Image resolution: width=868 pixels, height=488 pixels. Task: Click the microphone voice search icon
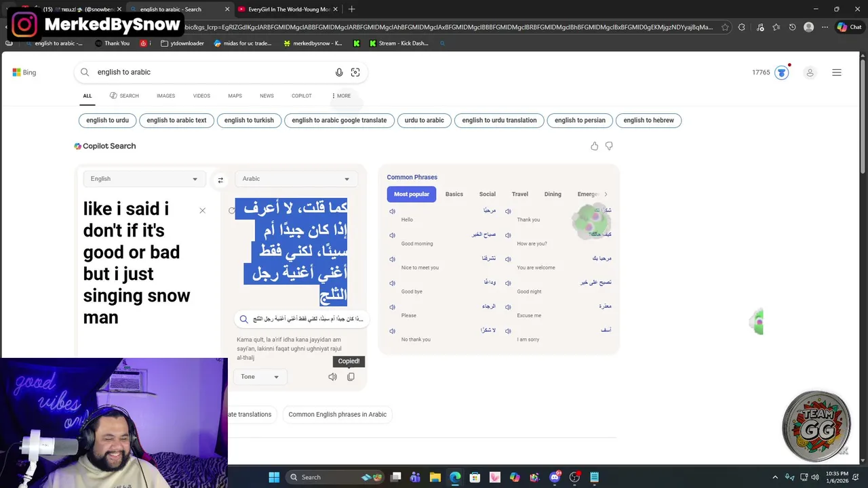tap(339, 73)
